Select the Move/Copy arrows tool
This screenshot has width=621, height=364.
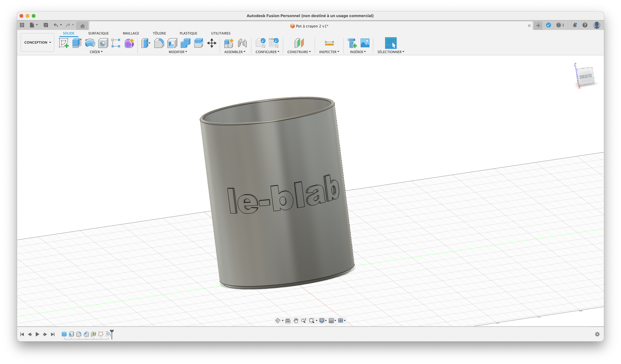point(211,43)
